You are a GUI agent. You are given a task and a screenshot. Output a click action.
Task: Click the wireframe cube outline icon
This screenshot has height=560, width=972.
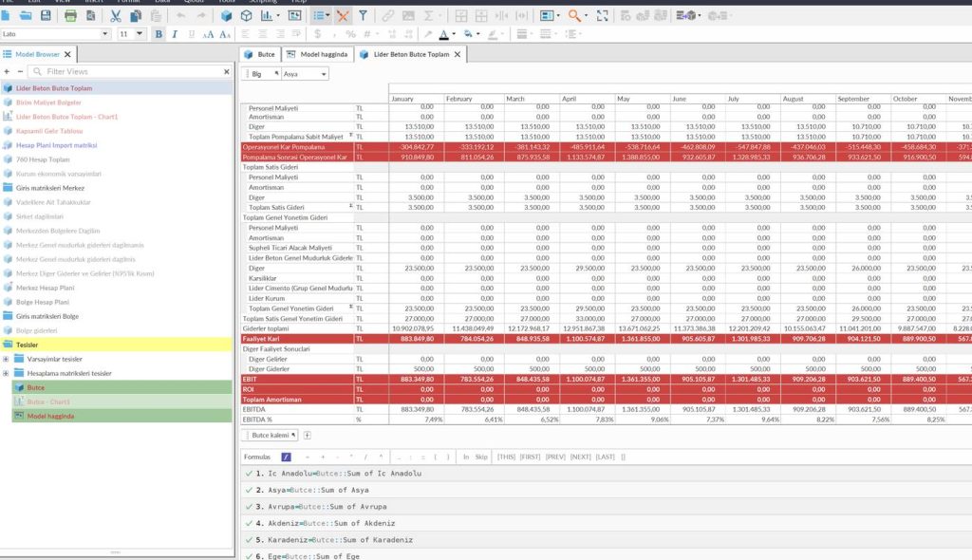(246, 15)
